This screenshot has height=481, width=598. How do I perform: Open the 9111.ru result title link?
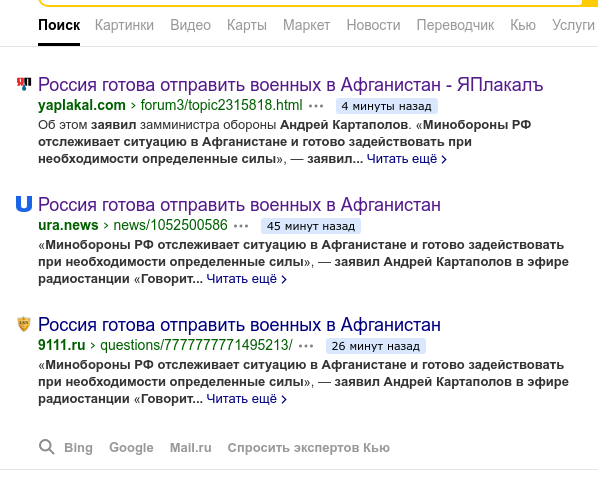click(x=239, y=325)
